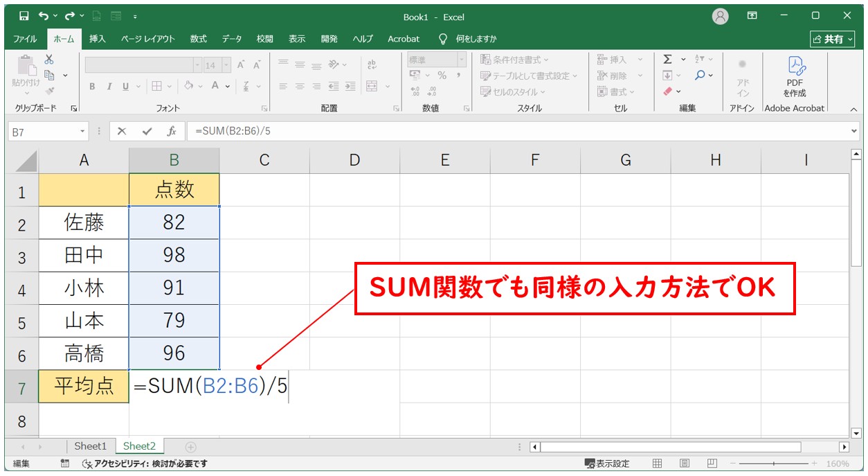Click the Format Painter brush icon
Image resolution: width=868 pixels, height=476 pixels.
(49, 90)
